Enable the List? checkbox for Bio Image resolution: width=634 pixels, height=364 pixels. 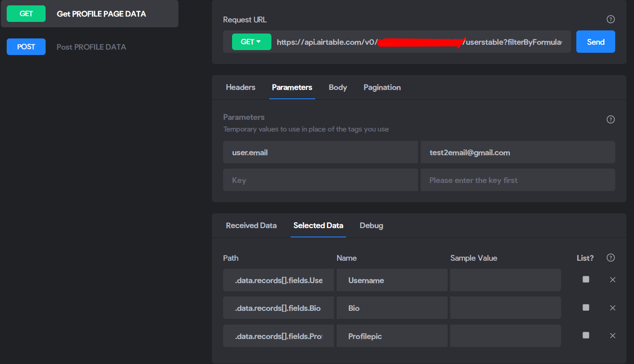coord(586,307)
